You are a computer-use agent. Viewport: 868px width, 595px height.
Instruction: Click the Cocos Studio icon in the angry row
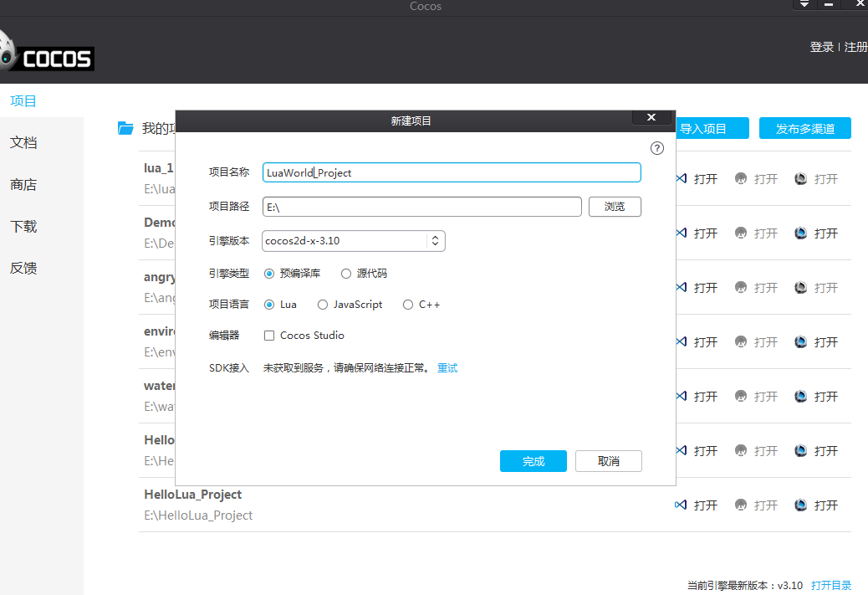800,287
